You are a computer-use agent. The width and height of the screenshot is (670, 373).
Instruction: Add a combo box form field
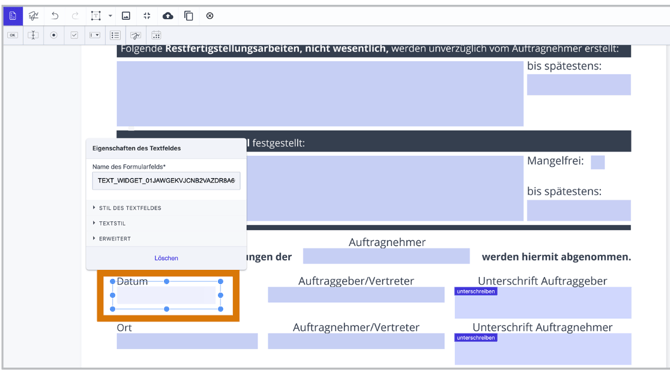point(95,35)
